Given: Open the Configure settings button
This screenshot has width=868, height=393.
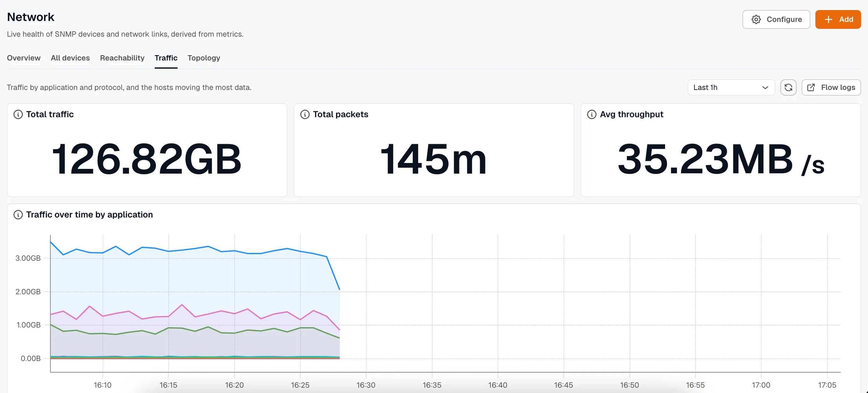Looking at the screenshot, I should tap(776, 19).
